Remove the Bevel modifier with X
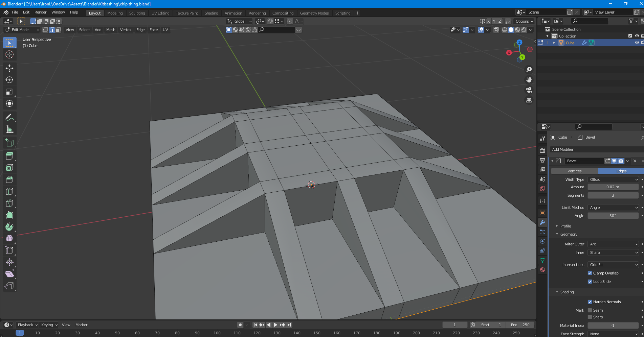Image resolution: width=644 pixels, height=337 pixels. [635, 161]
